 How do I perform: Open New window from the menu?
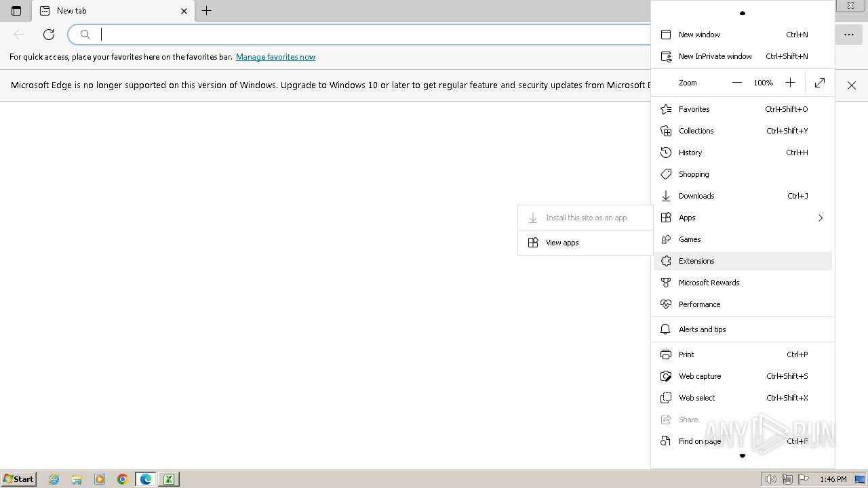coord(743,35)
